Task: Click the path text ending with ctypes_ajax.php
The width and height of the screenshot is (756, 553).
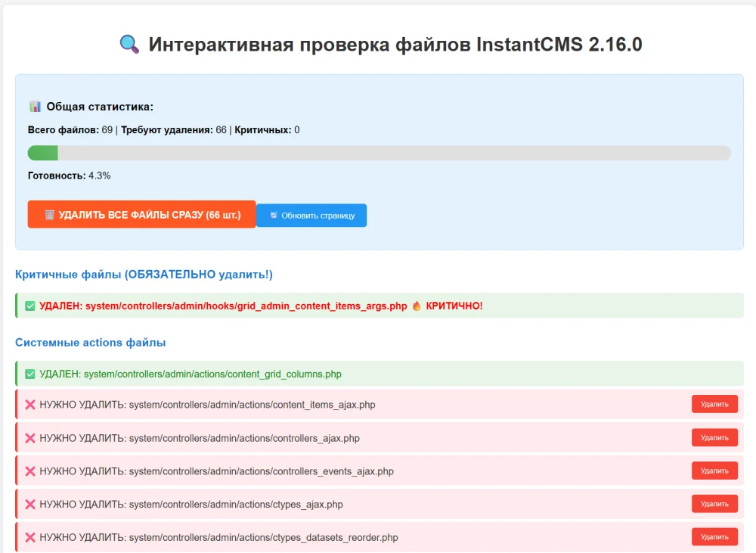Action: click(x=236, y=505)
